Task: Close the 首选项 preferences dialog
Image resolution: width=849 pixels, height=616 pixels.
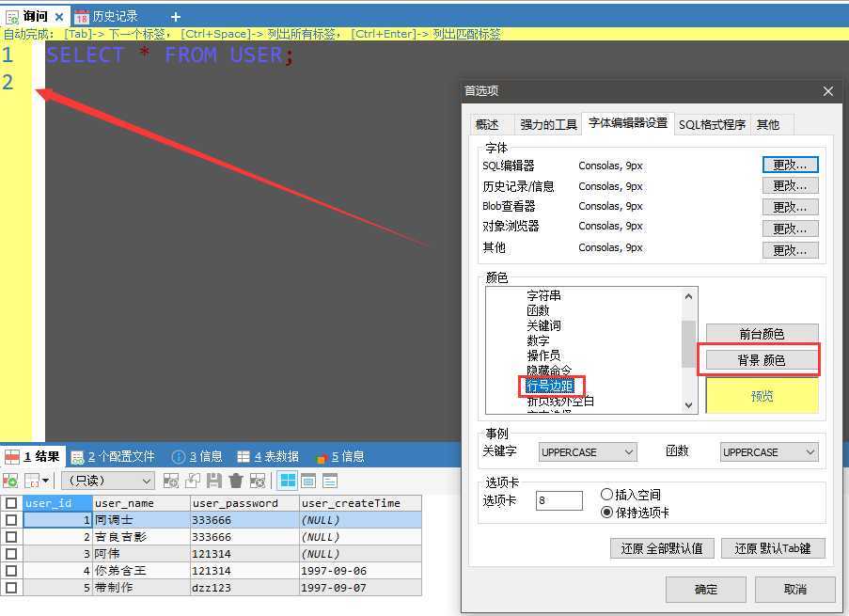Action: 828,91
